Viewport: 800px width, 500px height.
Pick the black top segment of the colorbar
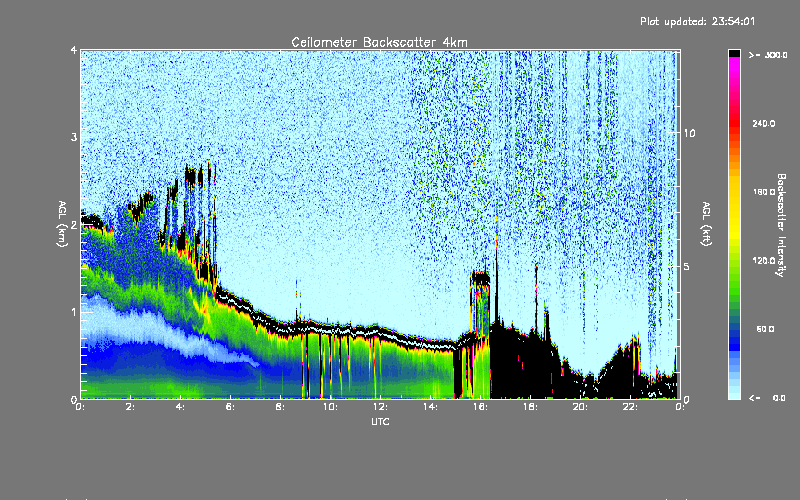point(734,53)
